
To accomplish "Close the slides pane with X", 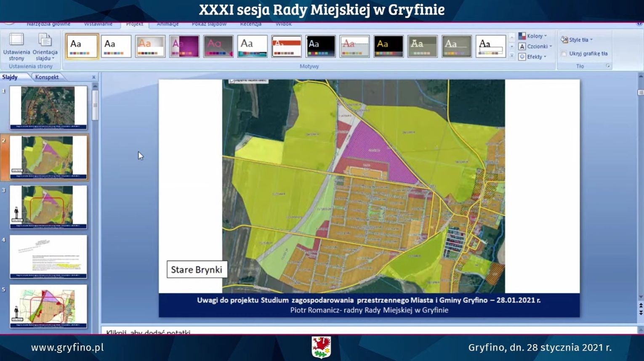I will coord(93,77).
